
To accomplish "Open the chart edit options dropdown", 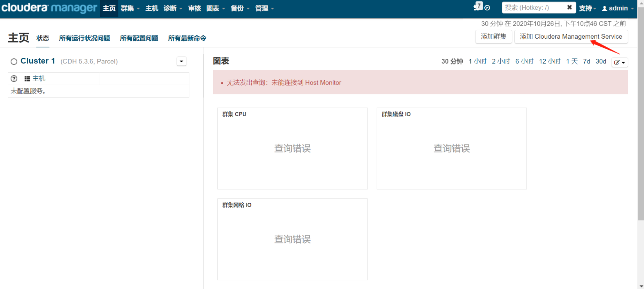I will tap(620, 62).
